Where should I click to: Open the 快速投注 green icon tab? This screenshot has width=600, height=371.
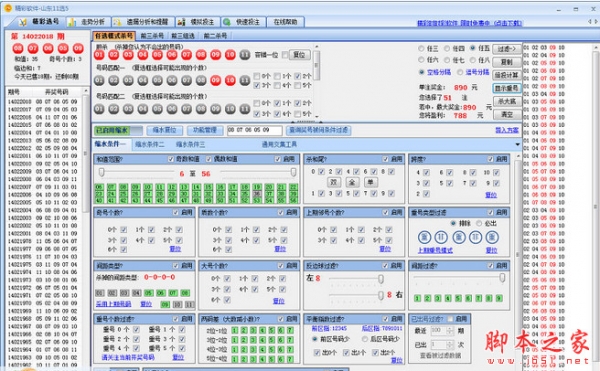[227, 22]
